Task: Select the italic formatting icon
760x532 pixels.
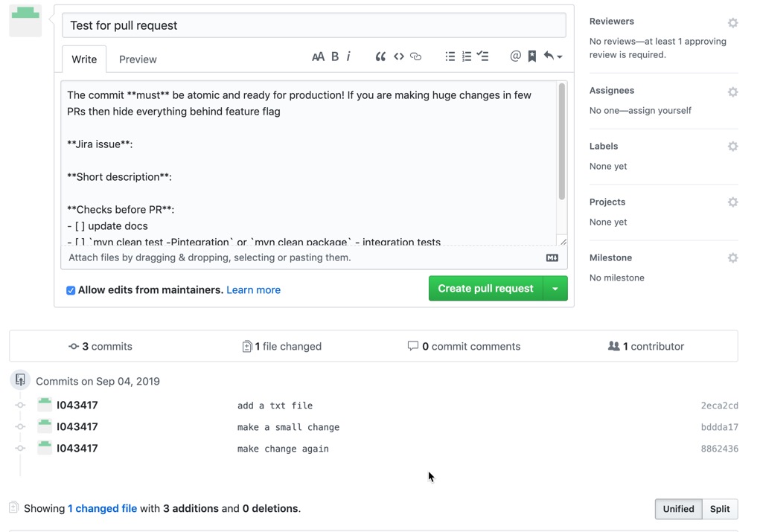Action: [348, 56]
